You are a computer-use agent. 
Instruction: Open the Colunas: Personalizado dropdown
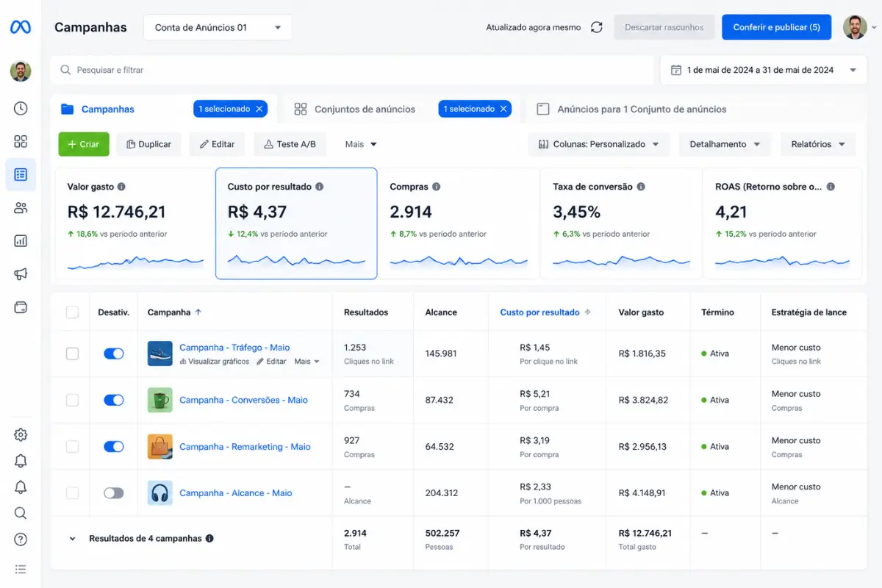tap(598, 144)
